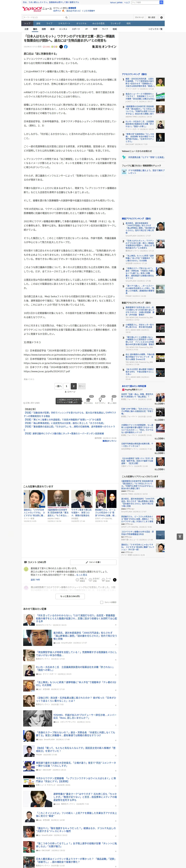Open access ranking item 1 thumbnail
The width and height of the screenshot is (186, 868).
click(x=160, y=82)
